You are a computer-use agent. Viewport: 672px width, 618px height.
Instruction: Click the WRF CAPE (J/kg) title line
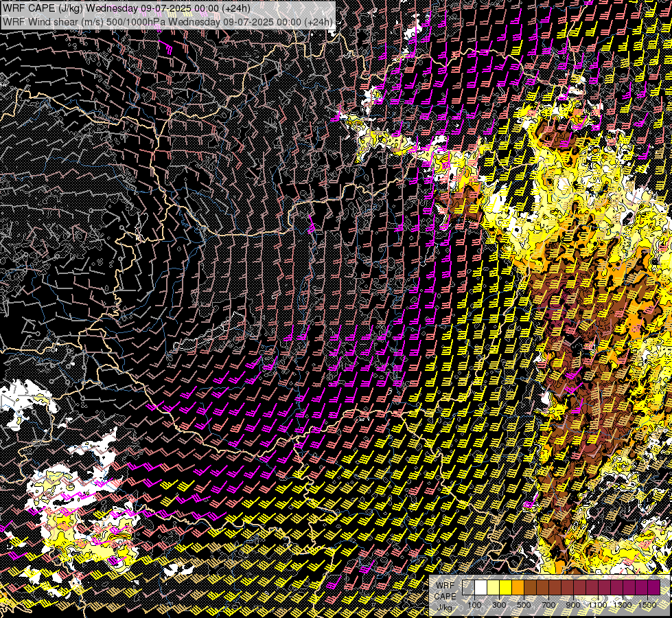coord(126,8)
